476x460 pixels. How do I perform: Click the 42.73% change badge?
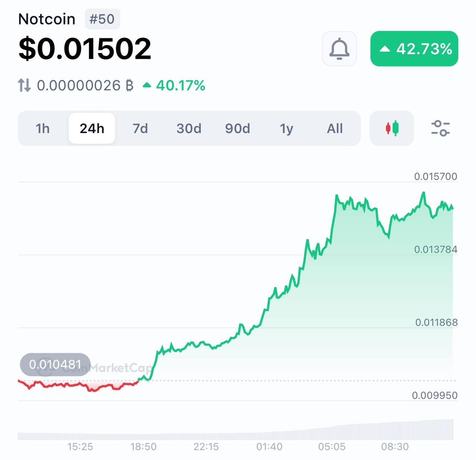[414, 49]
